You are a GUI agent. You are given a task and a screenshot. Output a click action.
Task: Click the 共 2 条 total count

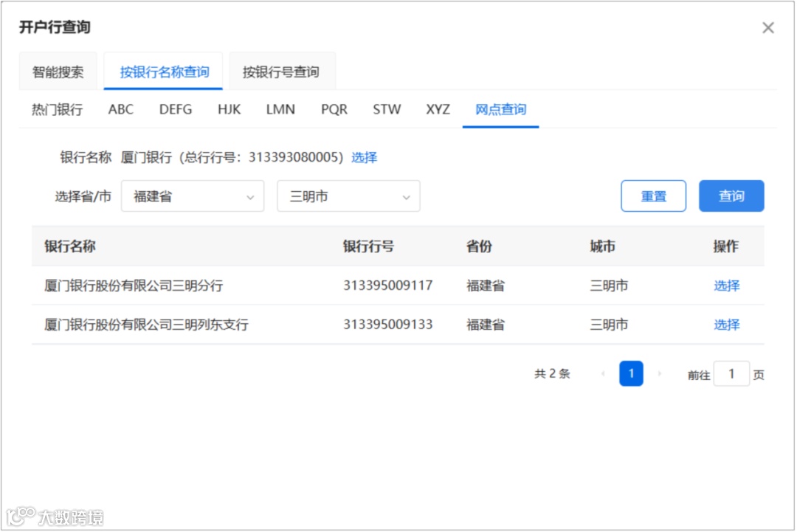[x=552, y=374]
